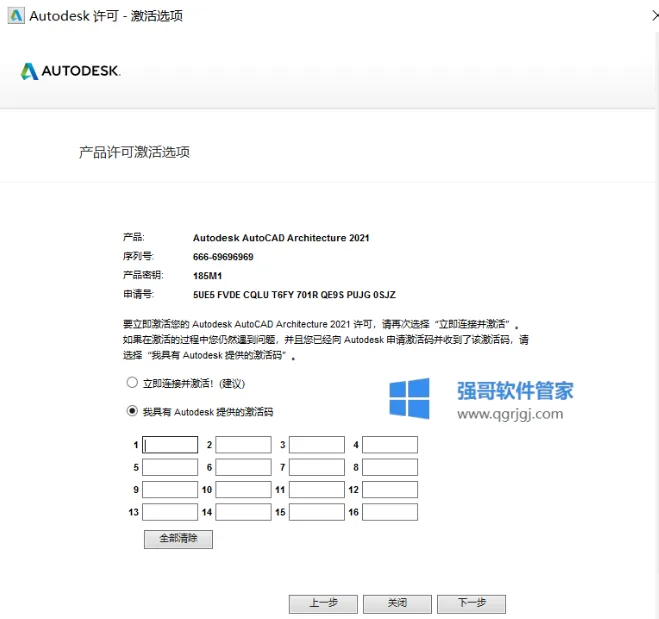Click the "全部清除" clear all button
Screen dimensions: 659x619
coord(178,539)
